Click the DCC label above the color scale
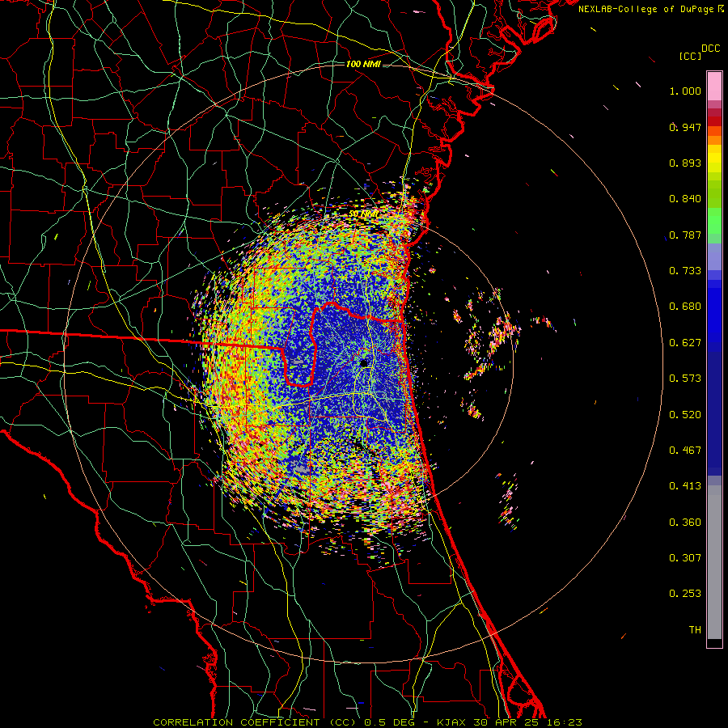This screenshot has width=728, height=728. (x=710, y=49)
